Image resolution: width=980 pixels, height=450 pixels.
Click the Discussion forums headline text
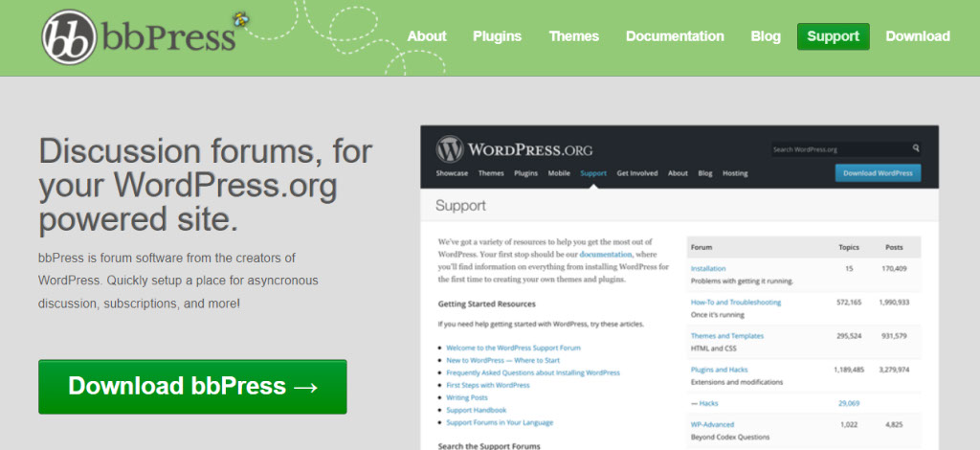[x=206, y=186]
